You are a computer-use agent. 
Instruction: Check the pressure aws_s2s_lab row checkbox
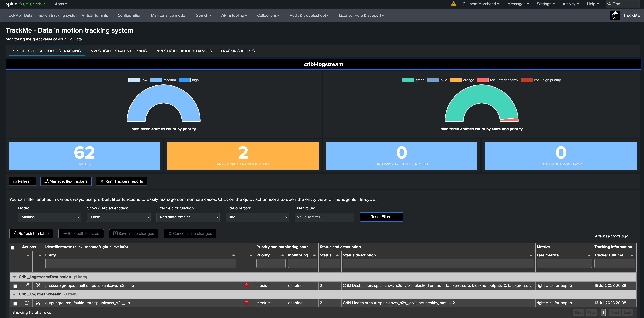pyautogui.click(x=15, y=286)
